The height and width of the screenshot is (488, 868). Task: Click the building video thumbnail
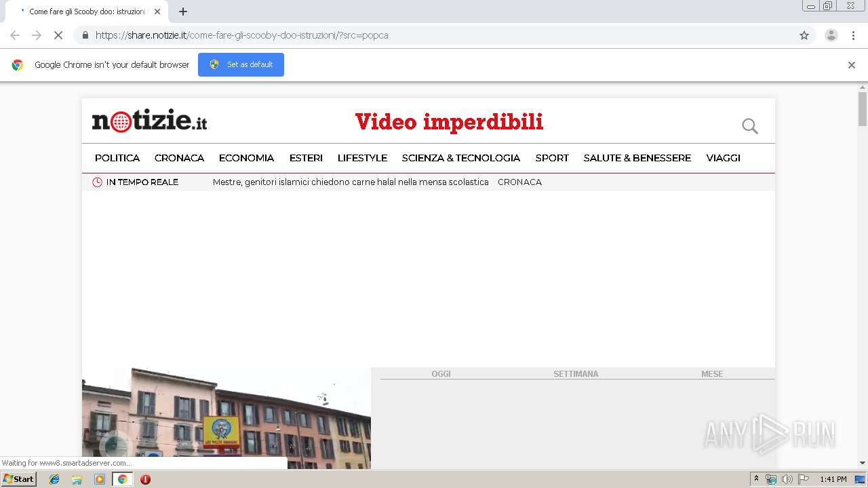(226, 418)
